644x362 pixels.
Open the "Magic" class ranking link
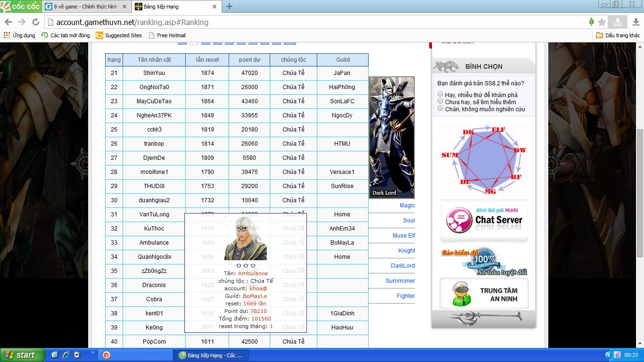click(407, 206)
